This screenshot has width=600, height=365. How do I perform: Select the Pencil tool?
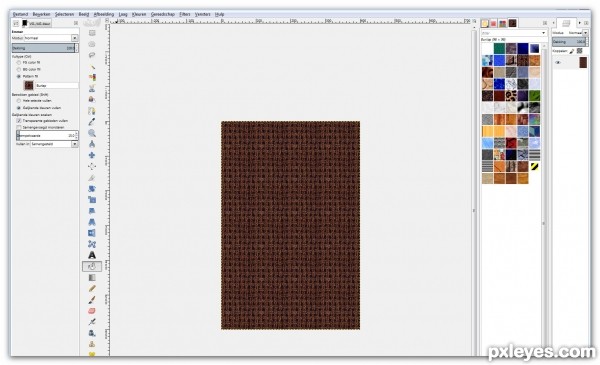point(92,289)
